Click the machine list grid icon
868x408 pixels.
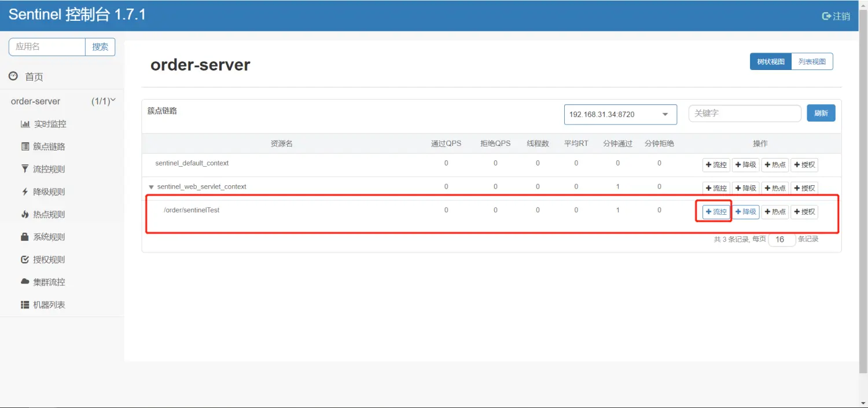pyautogui.click(x=25, y=305)
